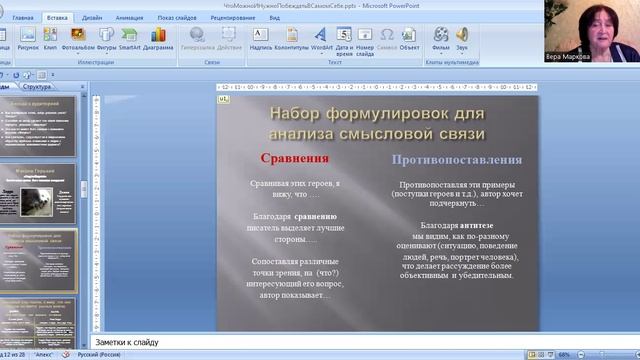640x360 pixels.
Task: Expand the Фигуры dropdown arrow
Action: tap(107, 53)
